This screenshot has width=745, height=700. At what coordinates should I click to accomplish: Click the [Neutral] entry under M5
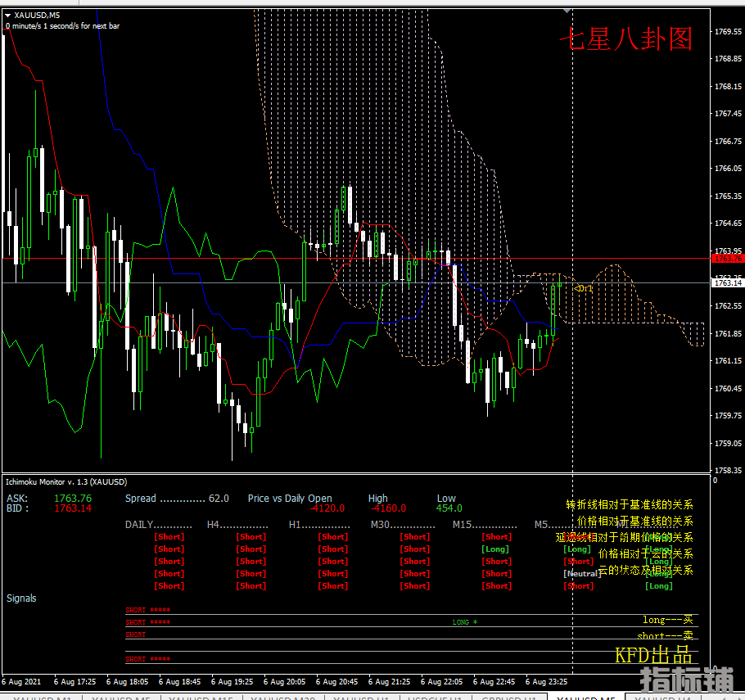point(583,574)
